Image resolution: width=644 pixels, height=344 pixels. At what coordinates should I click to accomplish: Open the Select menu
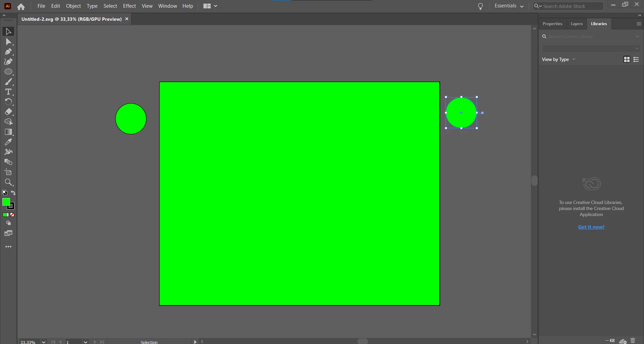pyautogui.click(x=110, y=6)
